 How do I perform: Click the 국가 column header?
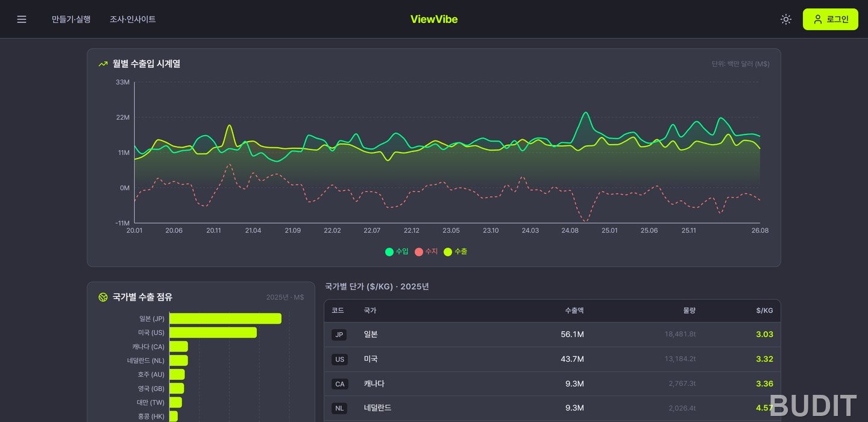tap(370, 310)
